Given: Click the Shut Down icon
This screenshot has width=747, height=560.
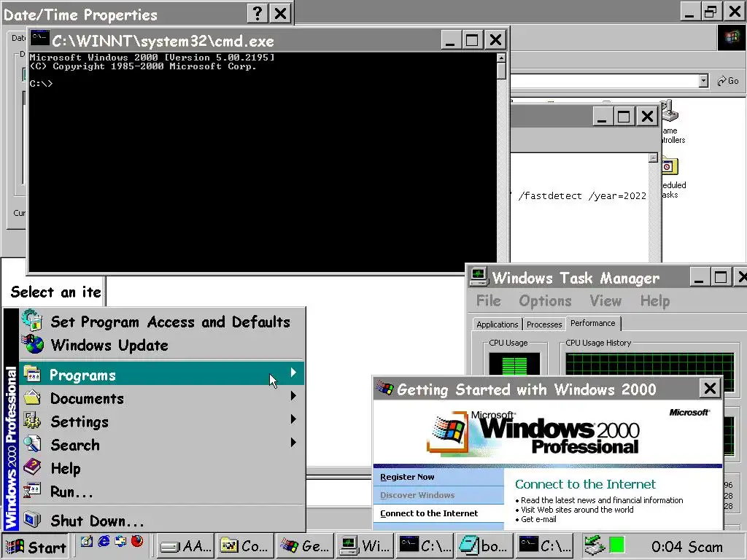Looking at the screenshot, I should [x=32, y=519].
